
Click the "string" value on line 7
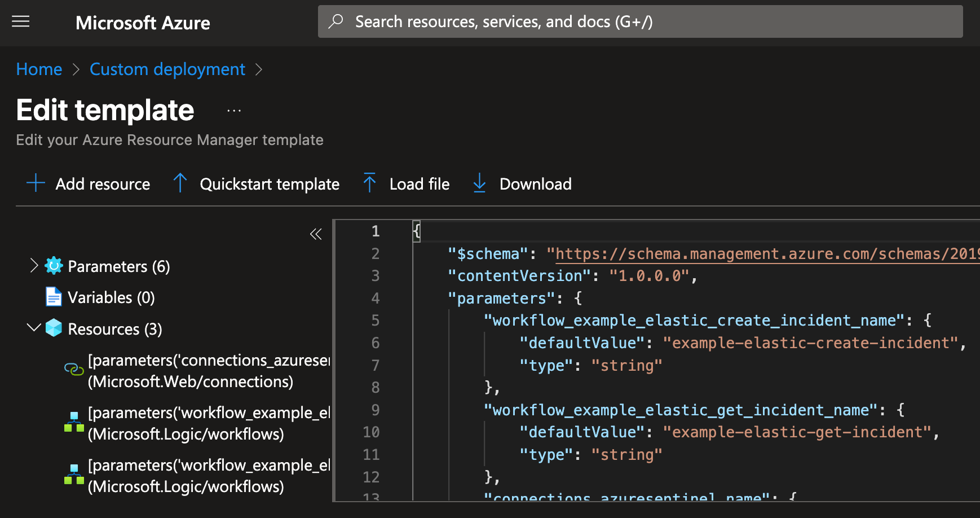tap(626, 366)
